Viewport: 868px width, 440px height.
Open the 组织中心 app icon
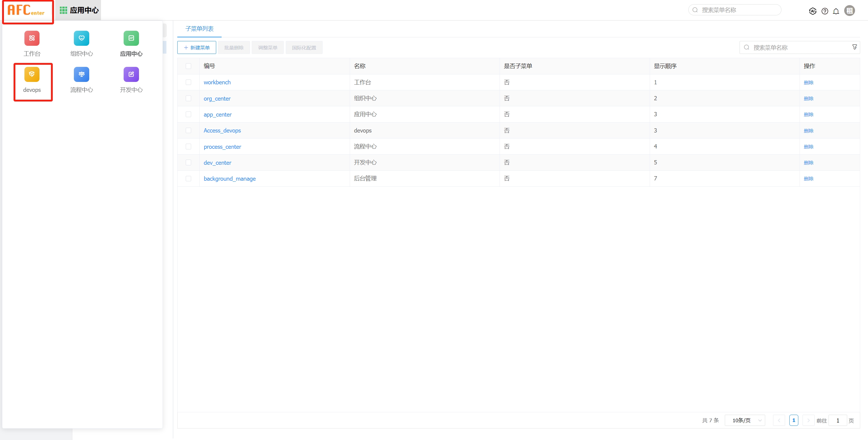(81, 38)
